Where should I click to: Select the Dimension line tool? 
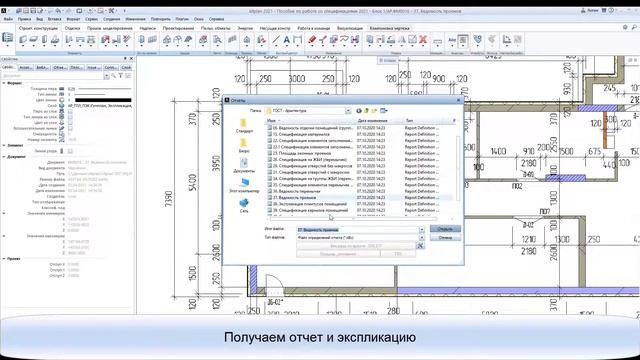[298, 40]
